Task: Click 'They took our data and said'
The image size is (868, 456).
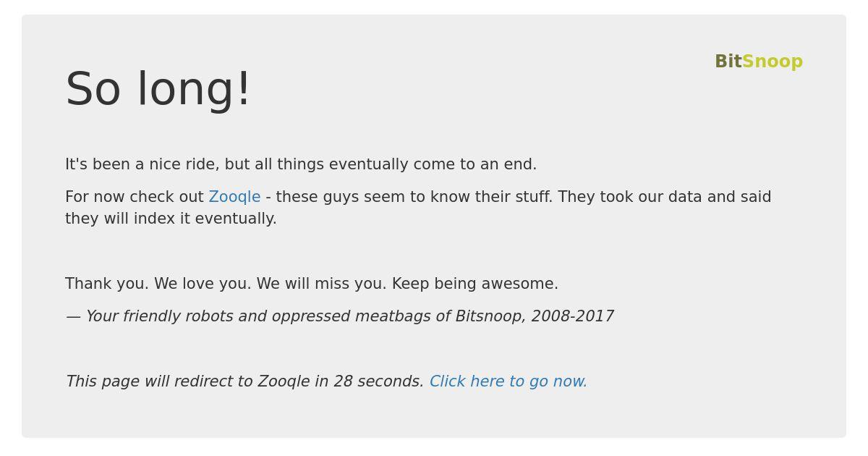Action: point(665,197)
